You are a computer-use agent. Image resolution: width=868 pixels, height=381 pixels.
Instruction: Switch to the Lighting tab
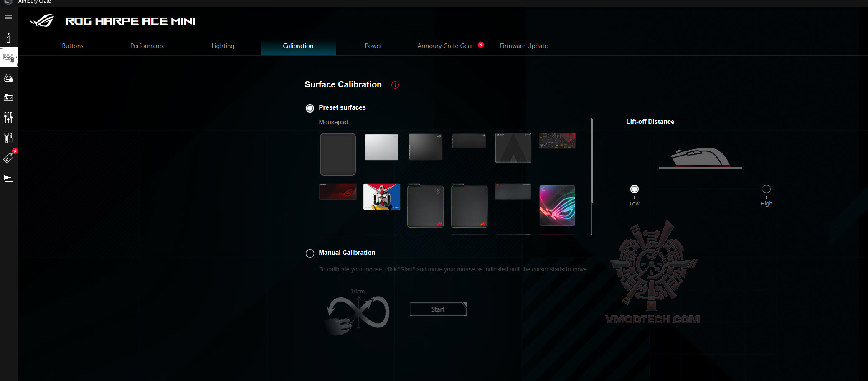tap(223, 46)
